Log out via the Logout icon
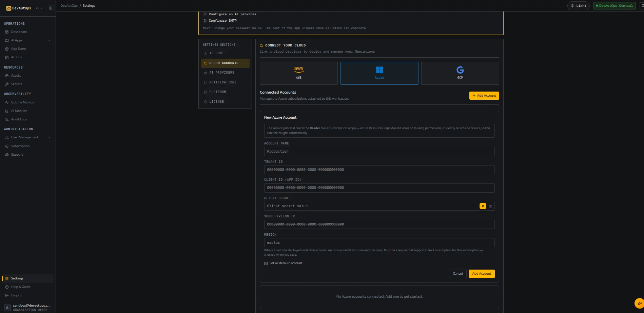Viewport: 644px width, 313px height. (7, 295)
